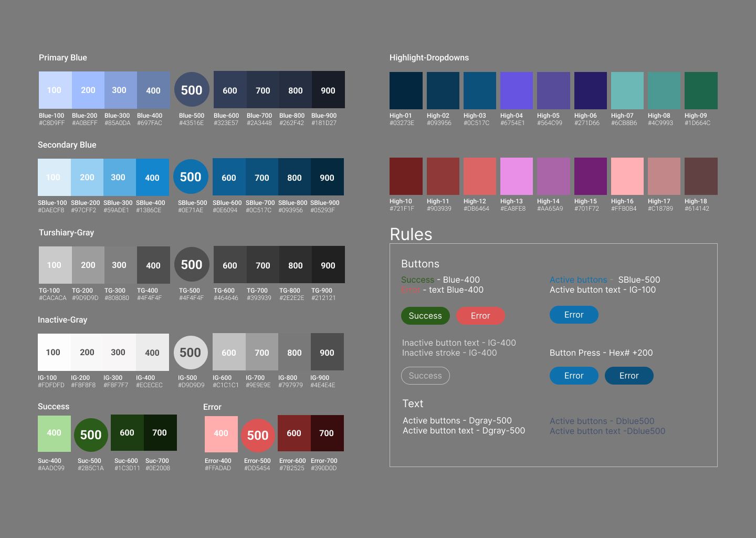Pick the Blue-600 swatch
This screenshot has height=538, width=756.
tap(230, 90)
